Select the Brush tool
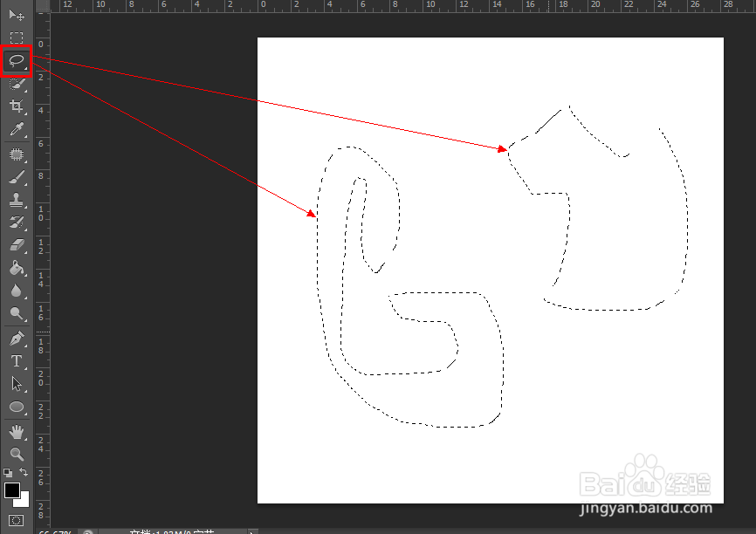 click(17, 177)
